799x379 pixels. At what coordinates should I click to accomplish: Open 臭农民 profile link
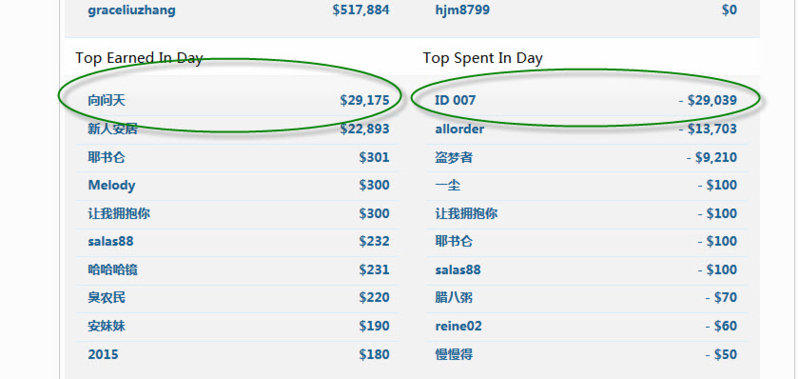(x=106, y=297)
